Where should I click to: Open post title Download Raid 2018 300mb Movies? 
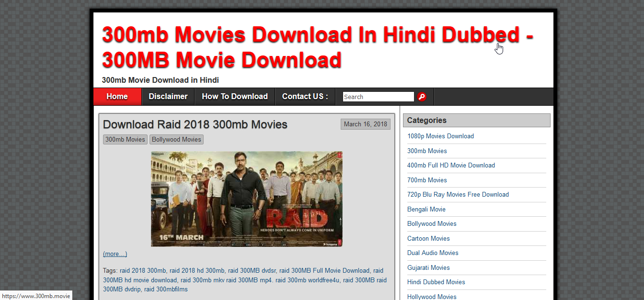click(195, 124)
